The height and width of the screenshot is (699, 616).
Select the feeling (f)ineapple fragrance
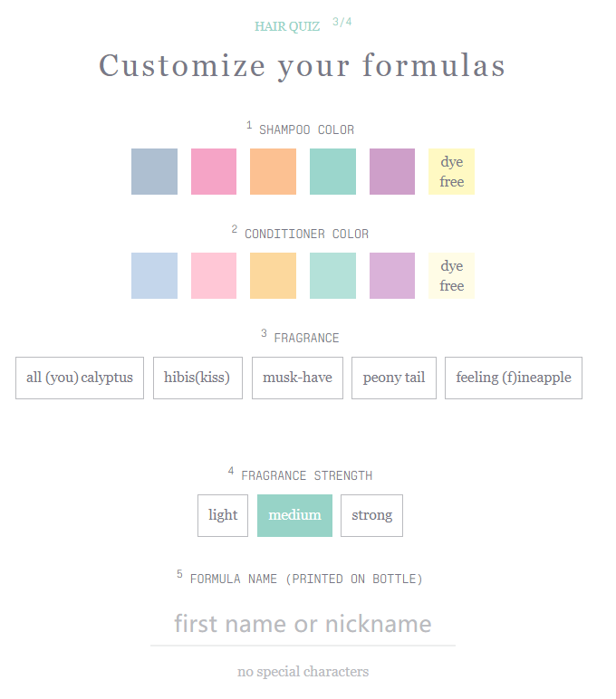coord(514,378)
